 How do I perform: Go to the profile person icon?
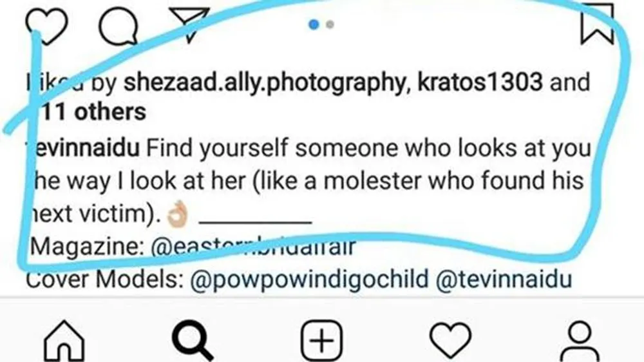click(x=581, y=338)
